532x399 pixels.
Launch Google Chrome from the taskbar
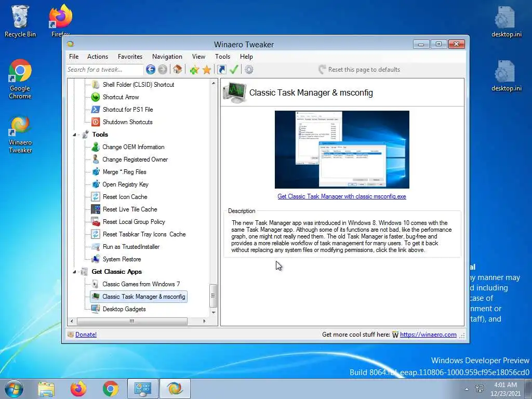click(111, 389)
